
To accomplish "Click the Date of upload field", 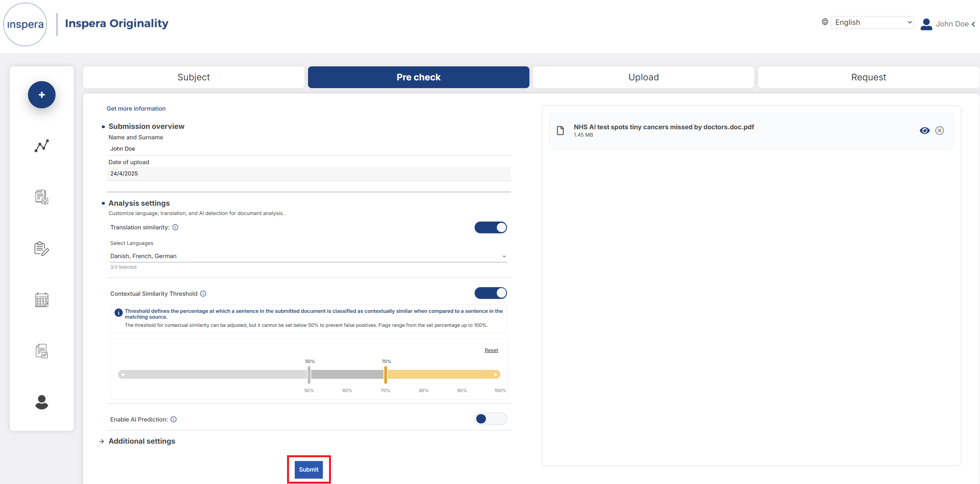I will point(309,173).
